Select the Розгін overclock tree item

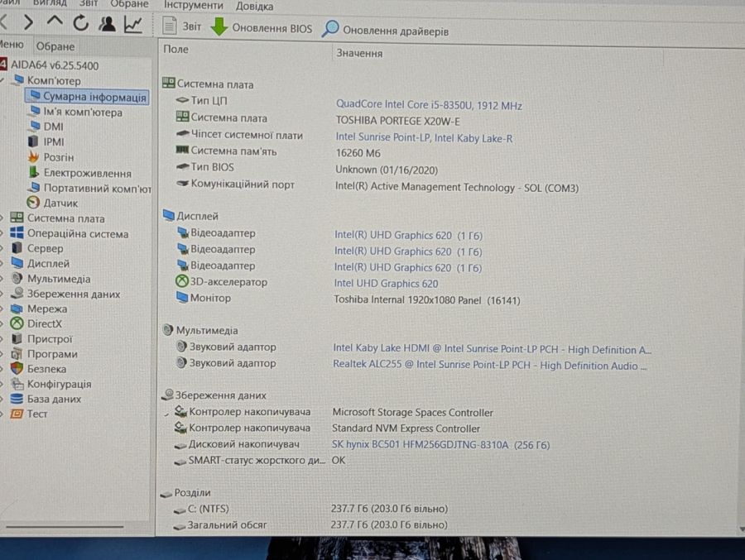[x=50, y=157]
